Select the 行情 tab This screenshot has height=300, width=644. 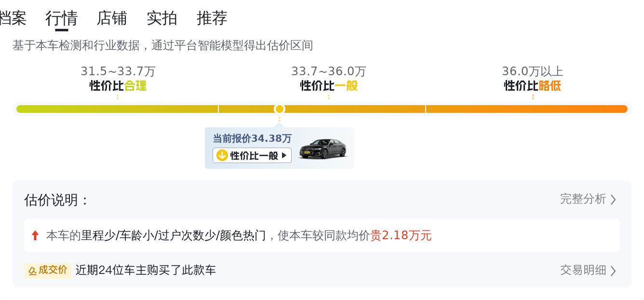pyautogui.click(x=61, y=18)
